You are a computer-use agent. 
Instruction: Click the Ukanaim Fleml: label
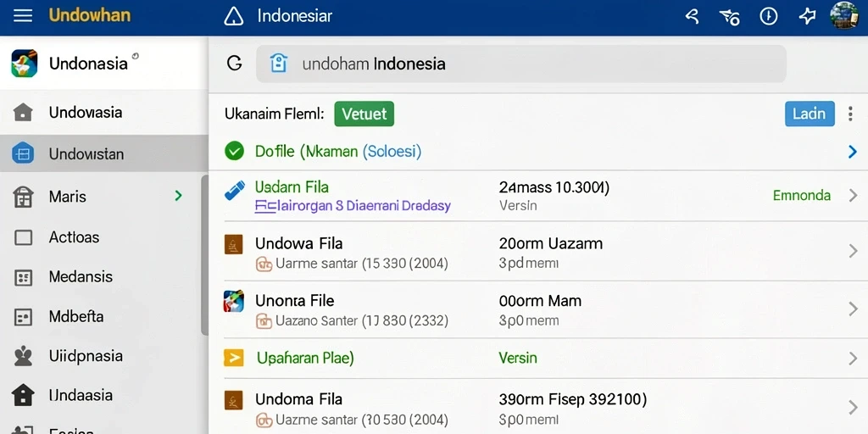pyautogui.click(x=275, y=114)
